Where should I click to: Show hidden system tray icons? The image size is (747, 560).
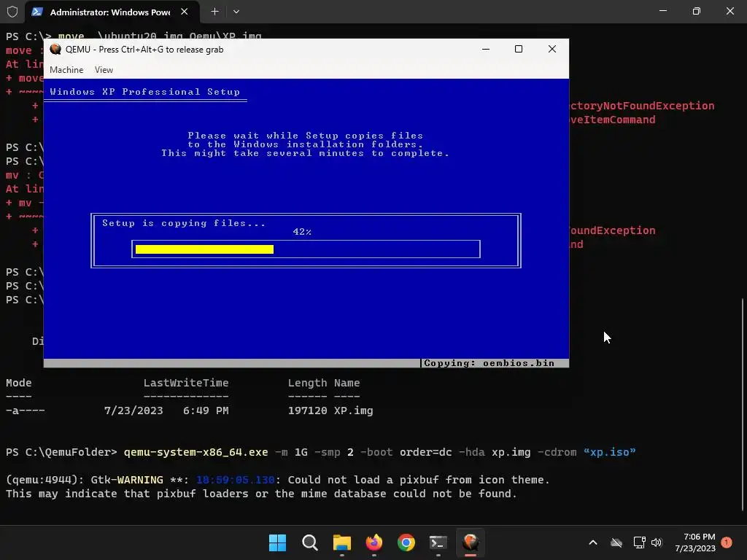coord(593,542)
